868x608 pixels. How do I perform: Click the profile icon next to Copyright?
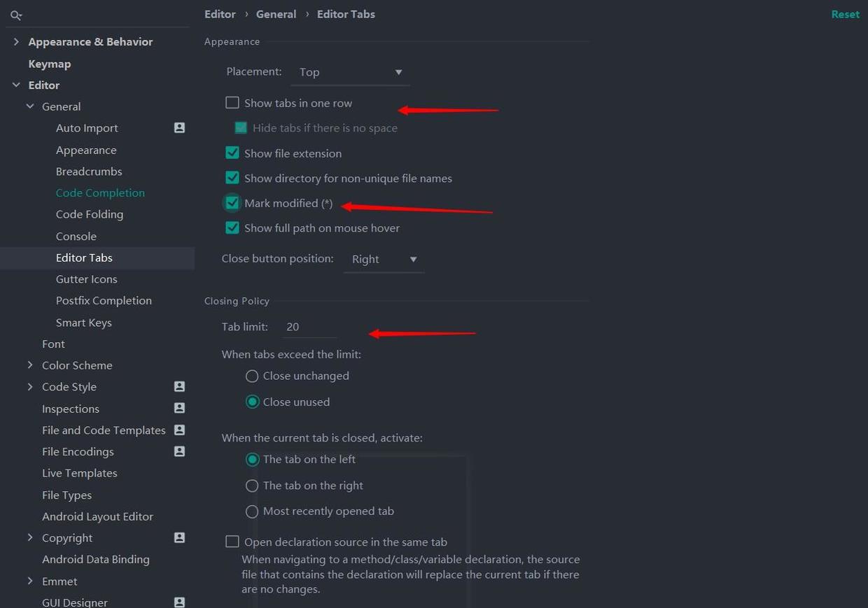coord(179,538)
